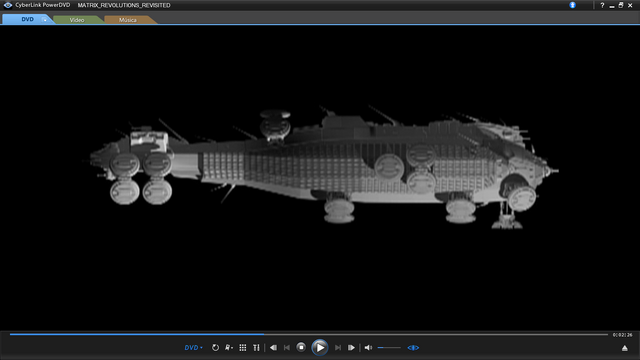This screenshot has height=360, width=640.
Task: Start playback with the Play button
Action: tap(320, 347)
